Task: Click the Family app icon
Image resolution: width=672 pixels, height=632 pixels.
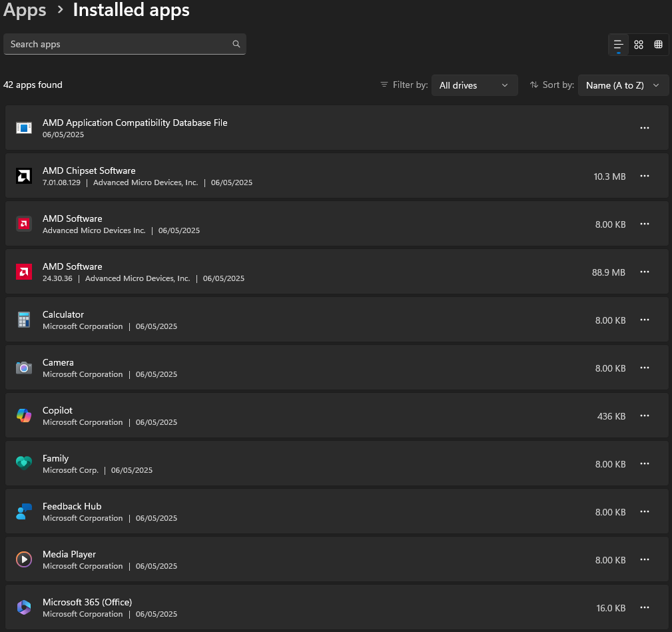Action: point(24,463)
